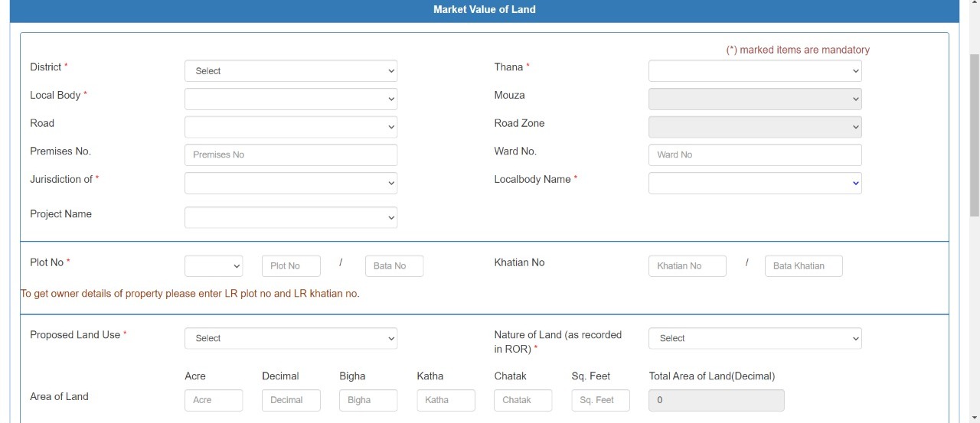Focus the Bata No input field
The width and height of the screenshot is (980, 423).
tap(394, 266)
